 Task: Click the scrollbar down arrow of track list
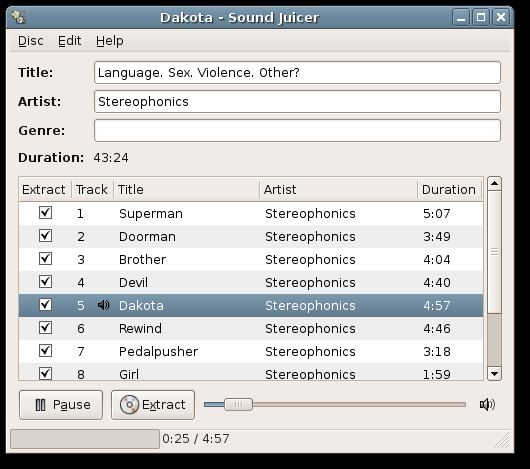494,374
